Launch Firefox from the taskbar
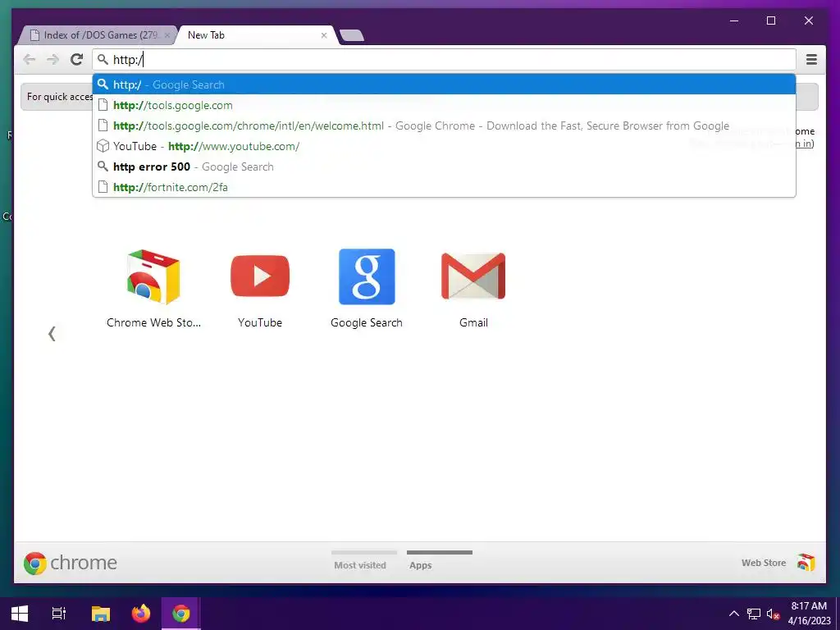The width and height of the screenshot is (840, 630). (x=141, y=614)
